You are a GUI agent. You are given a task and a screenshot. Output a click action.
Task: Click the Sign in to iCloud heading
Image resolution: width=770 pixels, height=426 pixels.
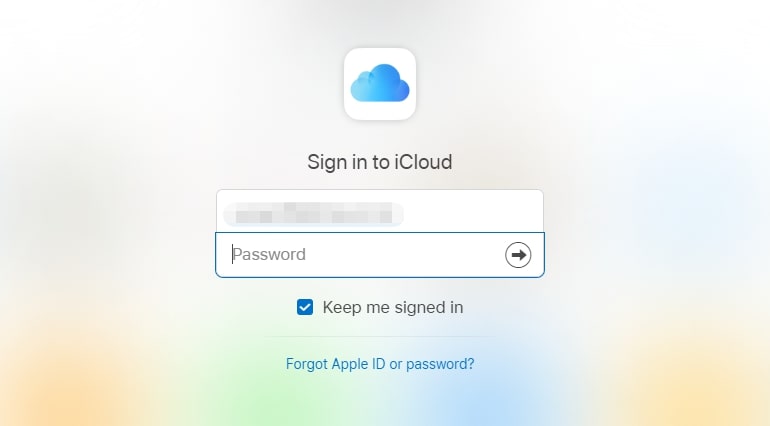pos(380,162)
